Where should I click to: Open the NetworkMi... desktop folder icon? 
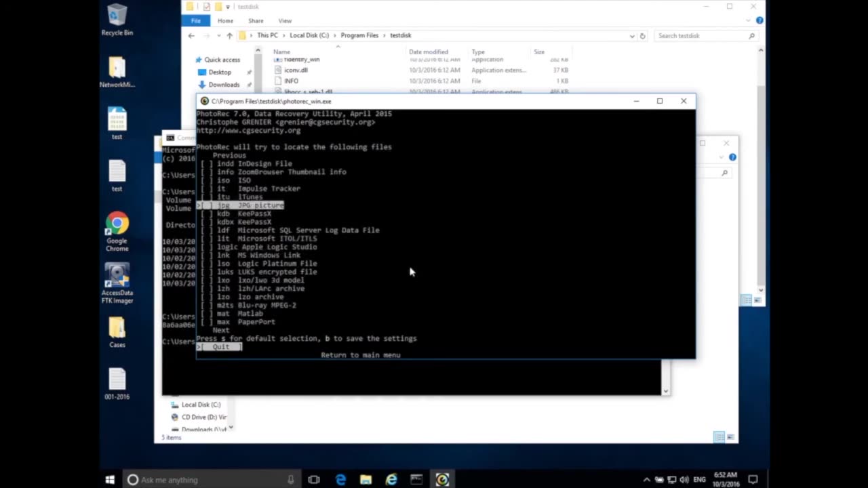pyautogui.click(x=117, y=72)
